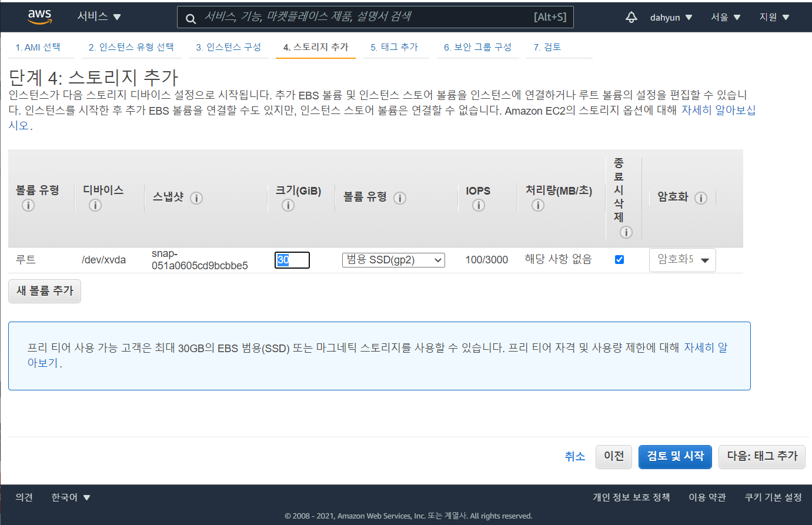
Task: Go to step 7. 검토 tab
Action: click(547, 47)
